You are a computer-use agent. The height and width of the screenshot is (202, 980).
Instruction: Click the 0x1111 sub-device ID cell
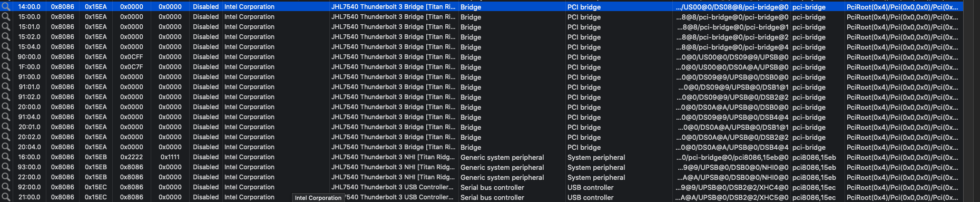coord(170,157)
